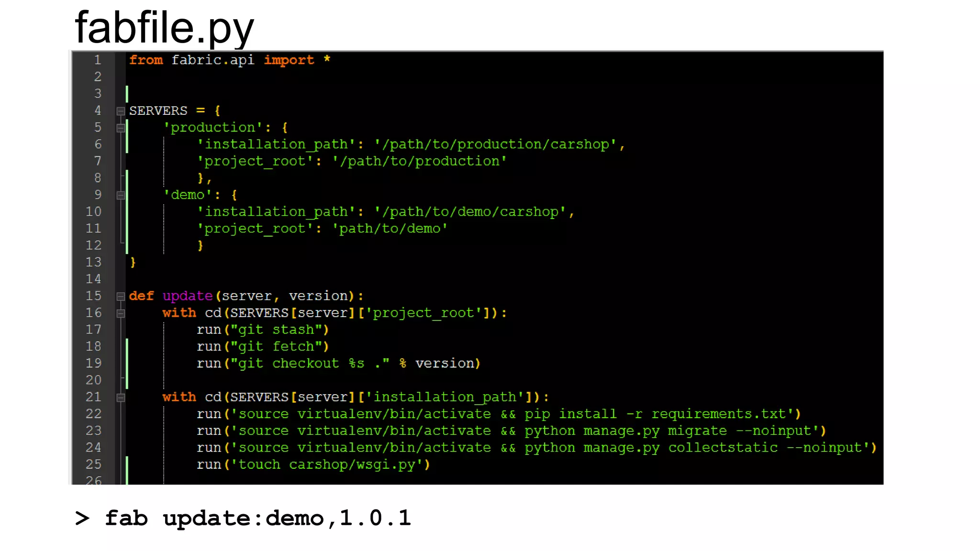Click line number 20 in gutter
This screenshot has height=551, width=980.
point(93,380)
